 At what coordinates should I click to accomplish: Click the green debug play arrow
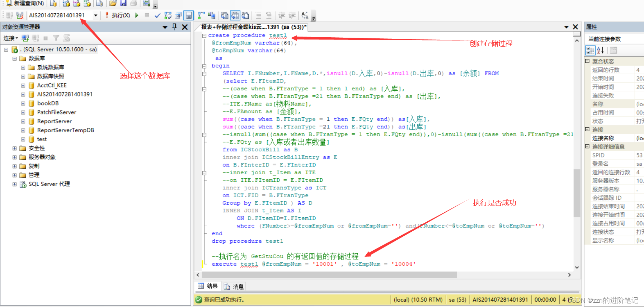[137, 15]
